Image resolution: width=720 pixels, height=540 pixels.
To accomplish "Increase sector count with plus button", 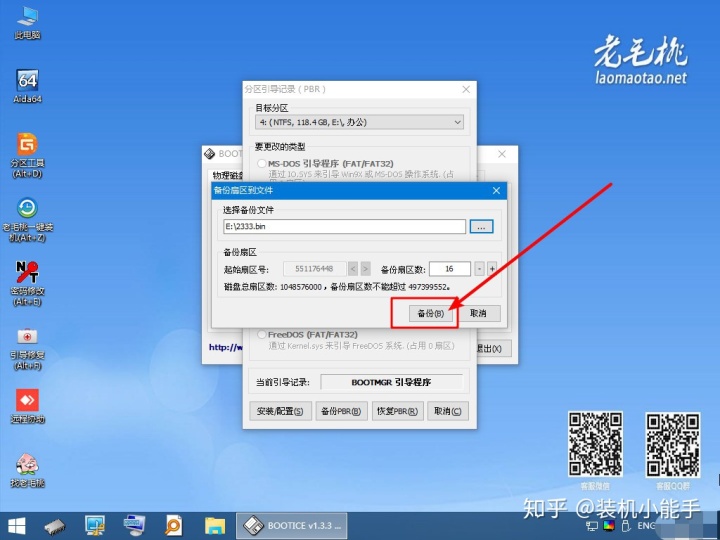I will [x=492, y=269].
